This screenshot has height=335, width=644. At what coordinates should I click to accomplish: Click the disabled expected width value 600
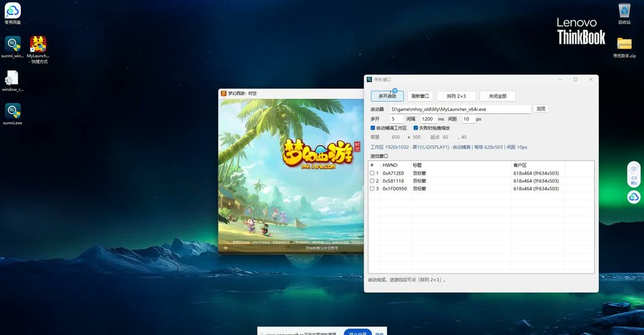pyautogui.click(x=396, y=137)
